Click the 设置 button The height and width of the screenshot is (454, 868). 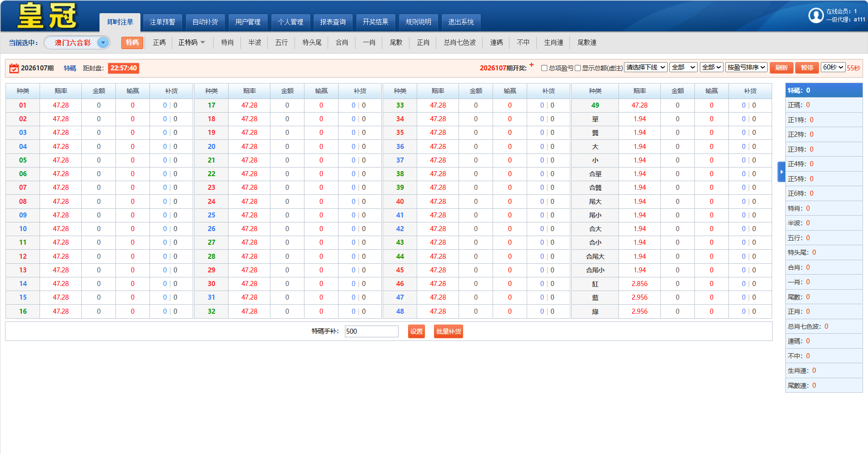pos(416,331)
